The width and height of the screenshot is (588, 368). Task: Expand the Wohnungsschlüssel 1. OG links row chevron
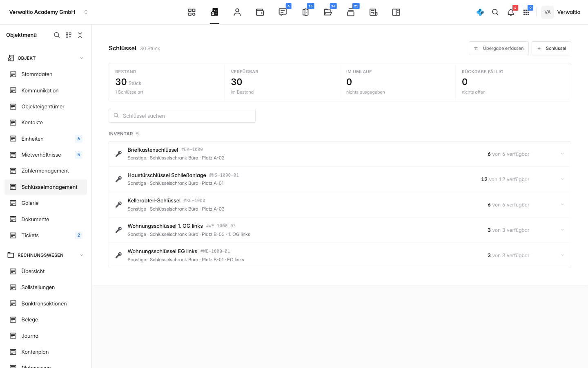coord(562,230)
